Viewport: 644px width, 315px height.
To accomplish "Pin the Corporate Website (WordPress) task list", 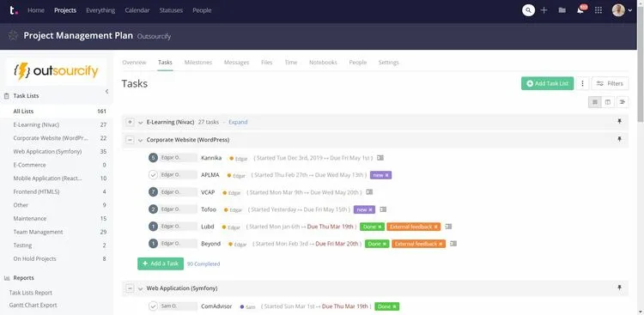I will (619, 140).
